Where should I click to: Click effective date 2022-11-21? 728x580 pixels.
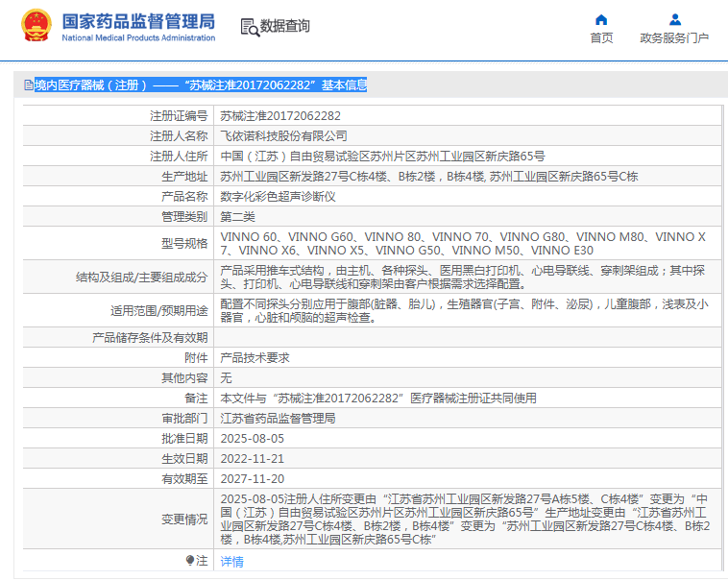[x=252, y=459]
